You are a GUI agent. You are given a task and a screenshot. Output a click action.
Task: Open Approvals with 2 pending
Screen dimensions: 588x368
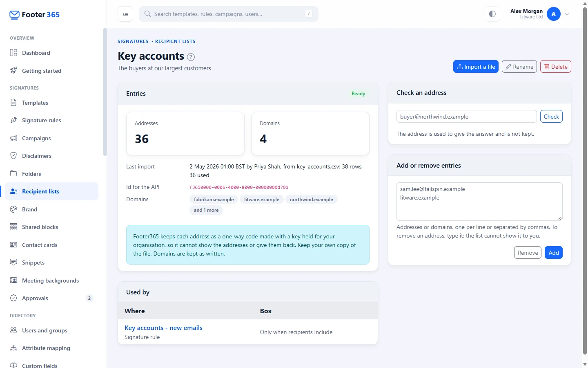[52, 298]
